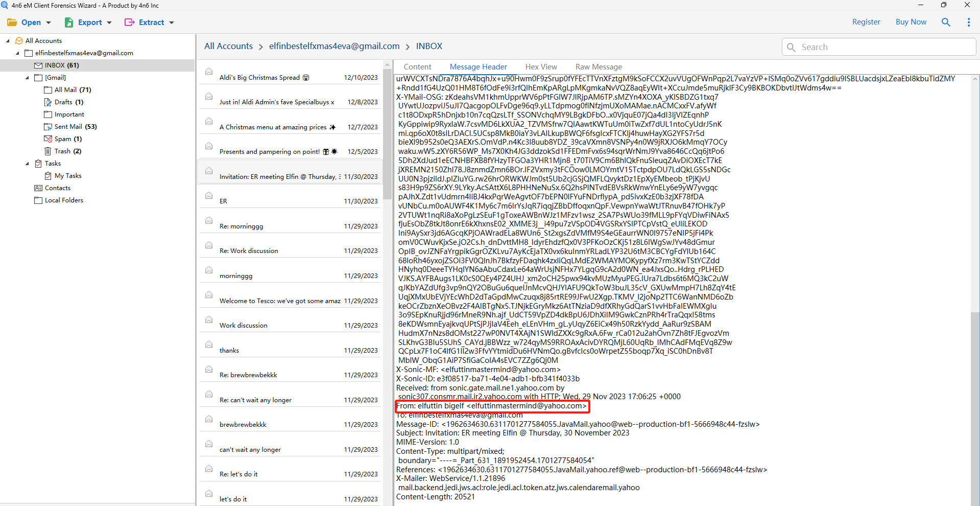Viewport: 980px width, 506px height.
Task: Select the Drafts folder icon
Action: [x=48, y=102]
